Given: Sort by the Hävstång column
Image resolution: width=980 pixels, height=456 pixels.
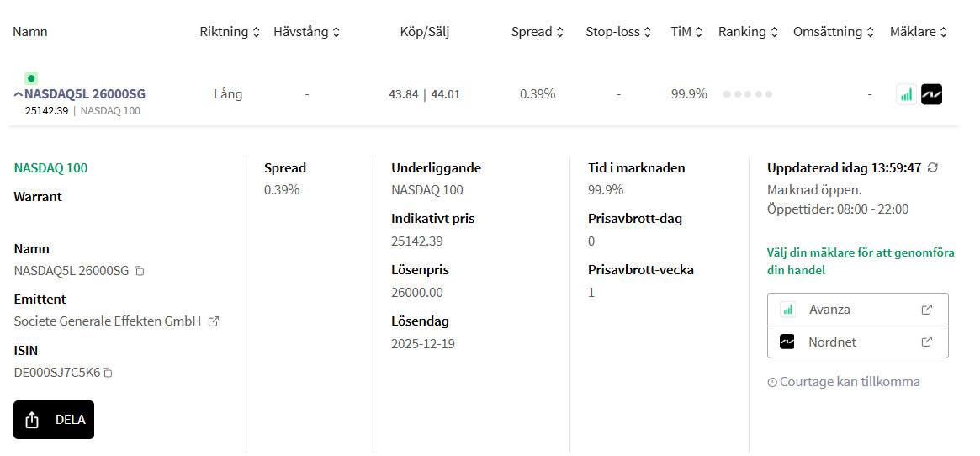Looking at the screenshot, I should click(306, 32).
